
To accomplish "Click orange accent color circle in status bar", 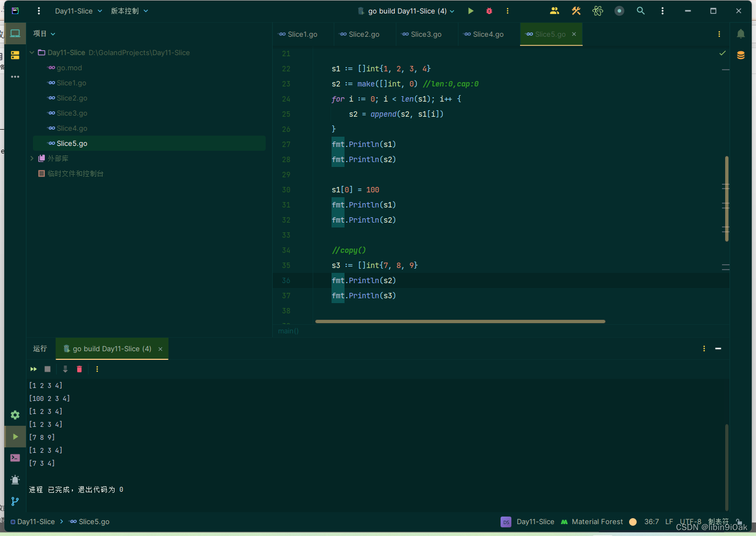I will point(633,521).
